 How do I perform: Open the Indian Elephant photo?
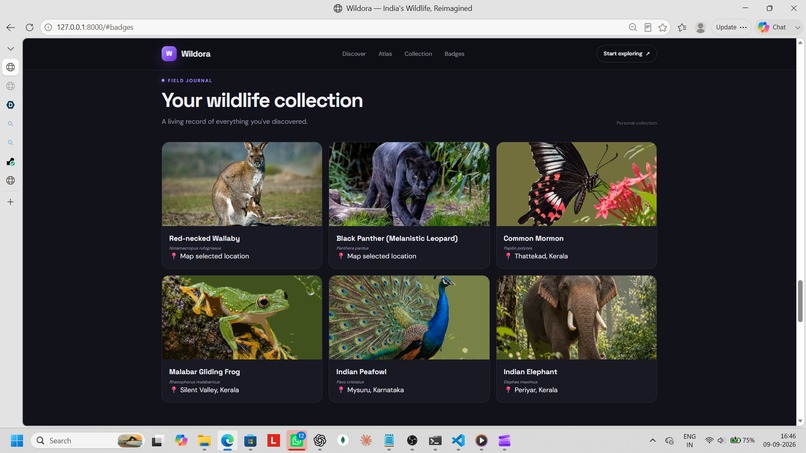pyautogui.click(x=576, y=317)
